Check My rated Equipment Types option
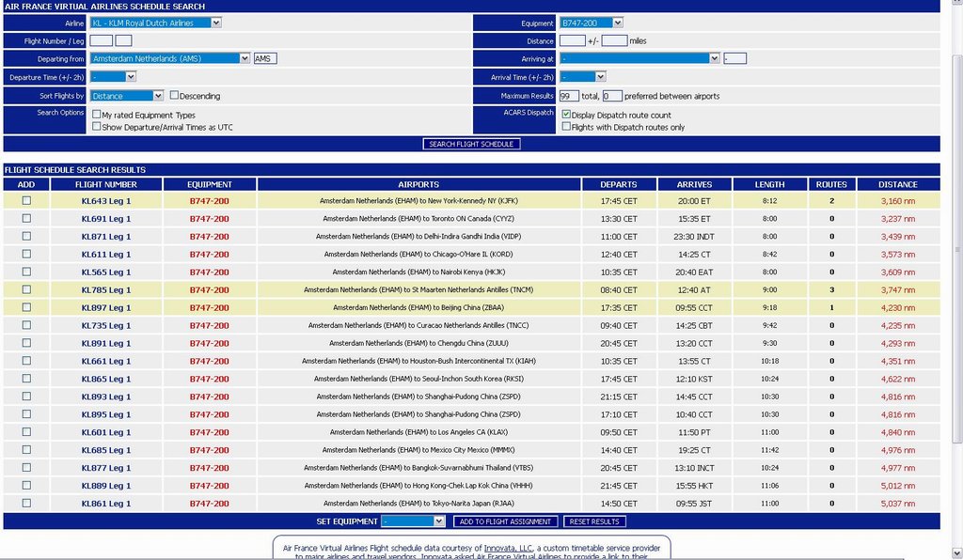This screenshot has width=963, height=560. point(96,114)
